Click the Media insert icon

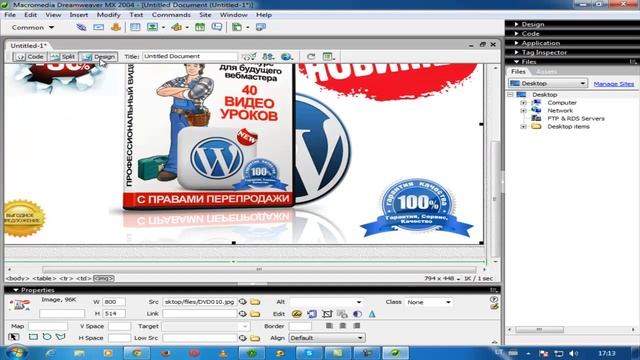[x=176, y=27]
